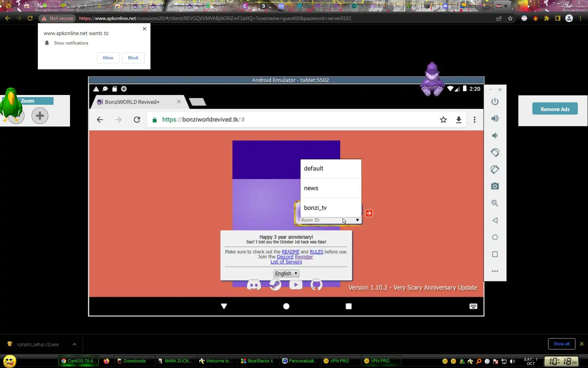Select the "bonzi_tv" room option
588x368 pixels.
(331, 208)
